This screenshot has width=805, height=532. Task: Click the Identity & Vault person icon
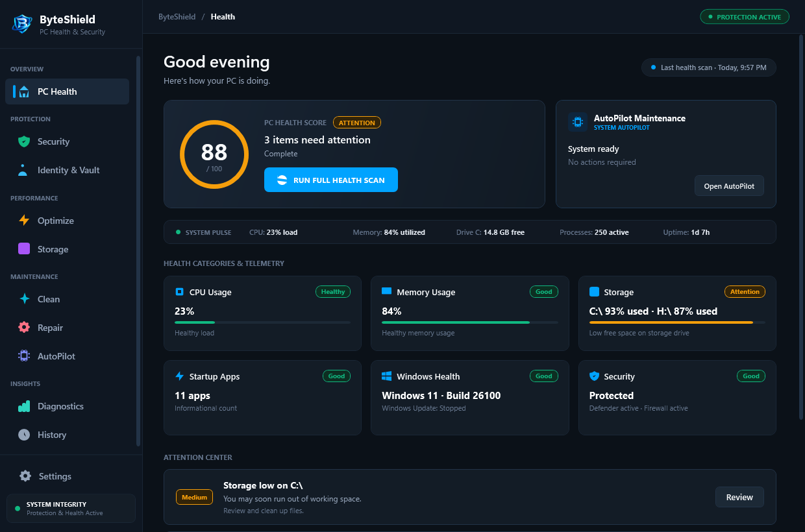tap(23, 170)
